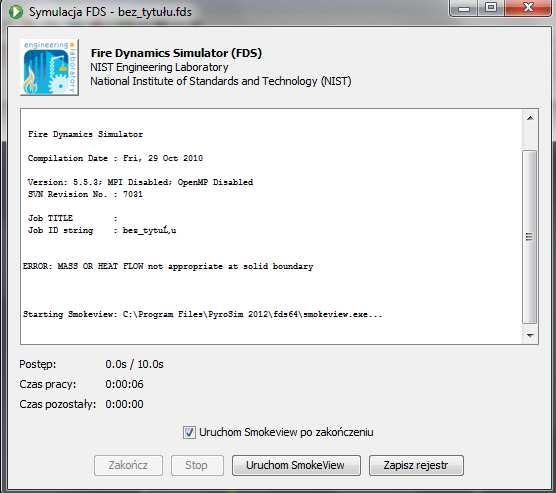
Task: Click the 'Job ID string' log line
Action: pos(102,231)
